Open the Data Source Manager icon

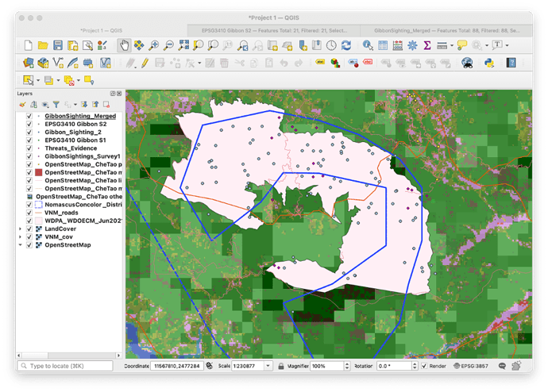point(29,63)
